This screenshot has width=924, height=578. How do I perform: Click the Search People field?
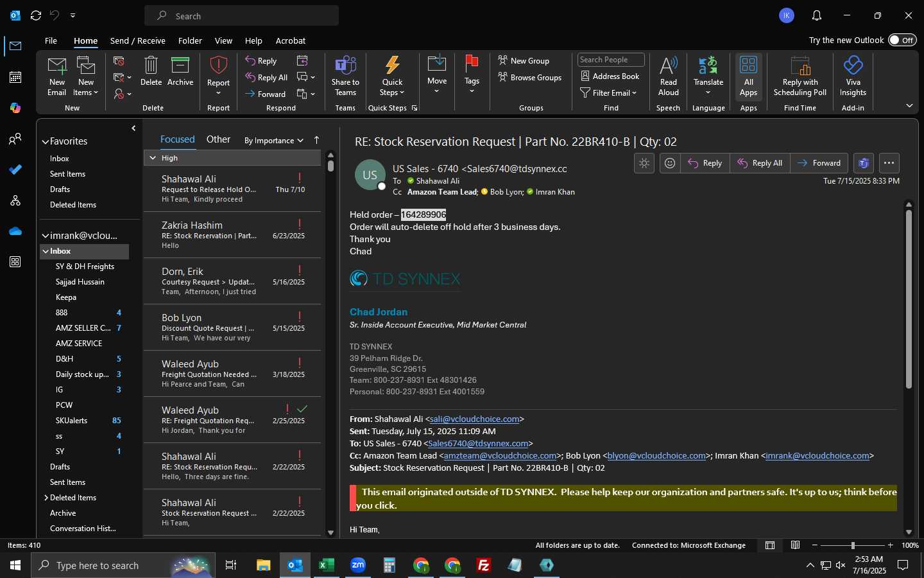611,60
